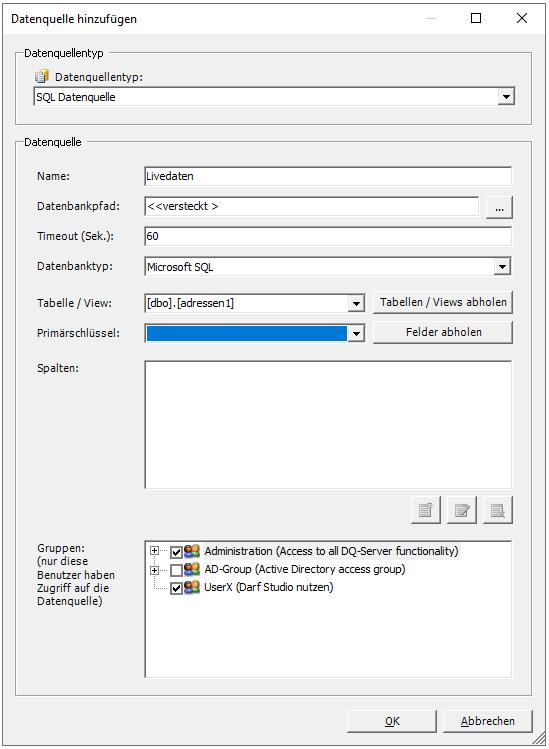Click Tabellen / Views abholen button
The width and height of the screenshot is (549, 749).
443,302
